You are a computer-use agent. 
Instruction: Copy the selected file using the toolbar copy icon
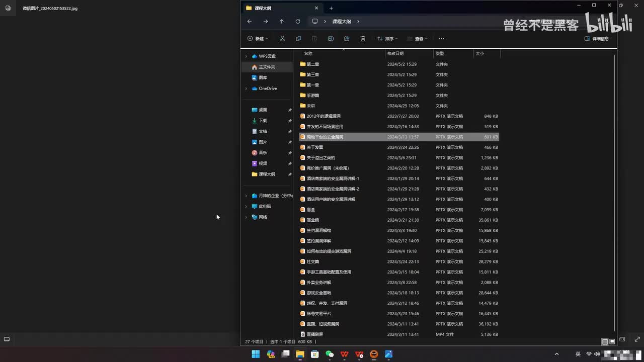[x=298, y=39]
